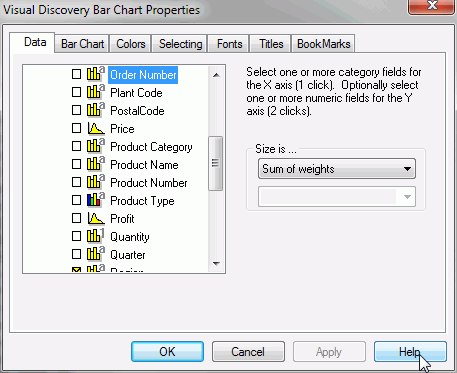Click the distribution curve icon next to Price

(96, 128)
